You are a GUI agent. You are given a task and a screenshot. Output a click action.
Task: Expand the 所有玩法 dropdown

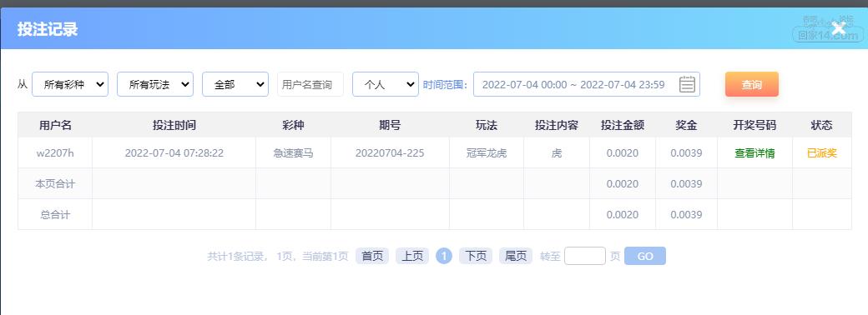[x=155, y=84]
